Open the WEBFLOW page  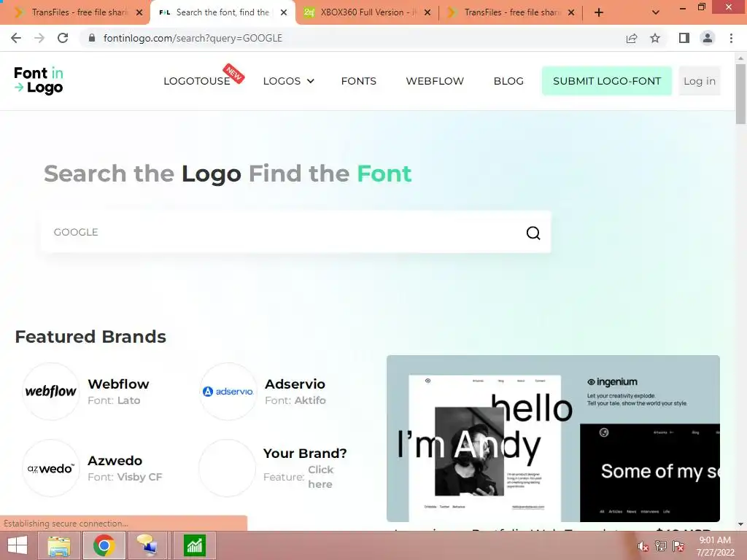[435, 81]
